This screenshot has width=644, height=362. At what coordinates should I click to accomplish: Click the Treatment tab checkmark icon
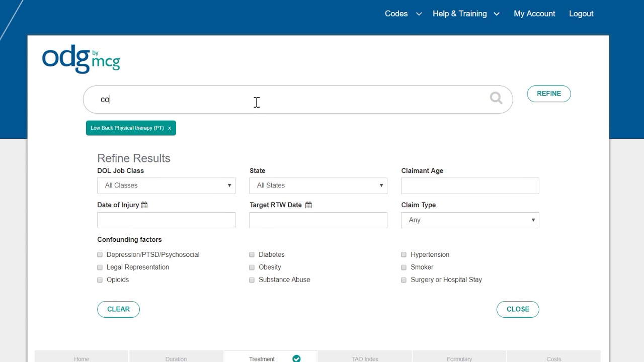coord(296,358)
